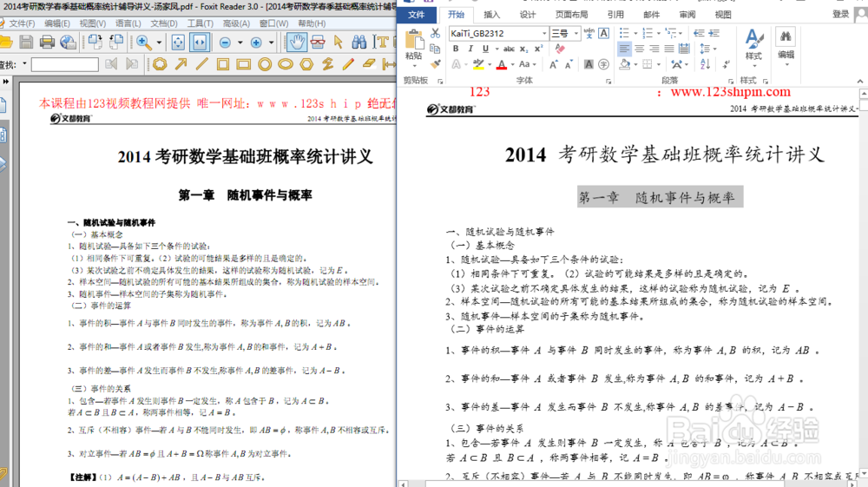Open Foxit binoculars search tool
The height and width of the screenshot is (487, 868).
click(x=359, y=42)
